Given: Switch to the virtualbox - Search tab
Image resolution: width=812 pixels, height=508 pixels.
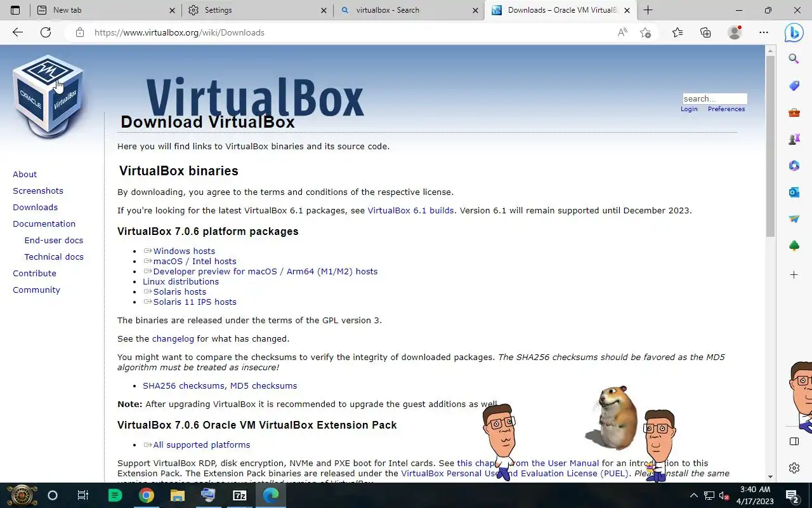Looking at the screenshot, I should point(410,10).
